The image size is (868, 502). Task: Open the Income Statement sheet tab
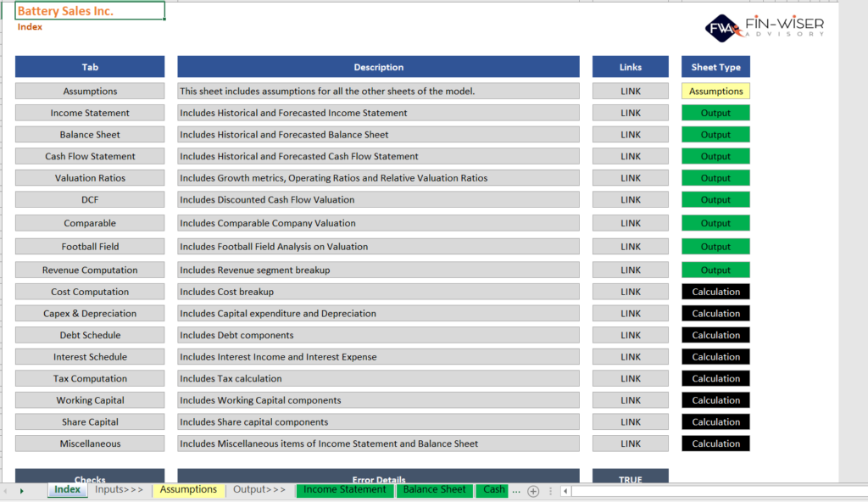click(x=345, y=490)
